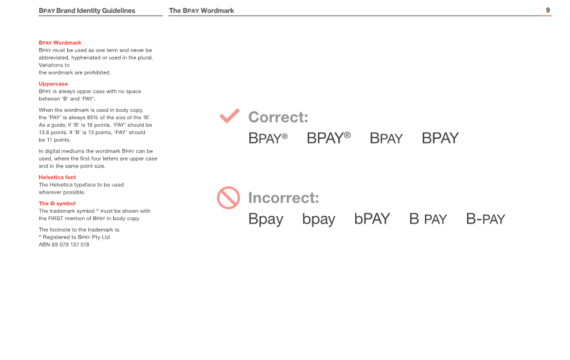The width and height of the screenshot is (570, 360).
Task: Click the red 'Helvetica font' heading
Action: 57,177
